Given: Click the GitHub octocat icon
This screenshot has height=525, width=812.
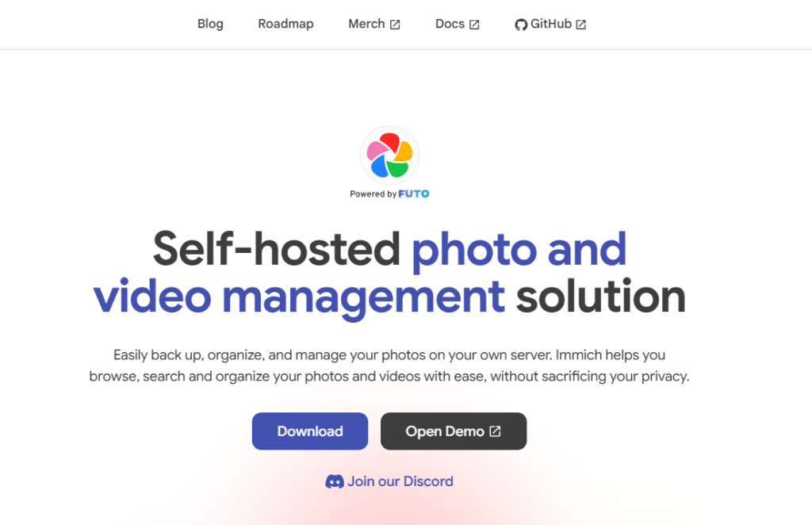Looking at the screenshot, I should [x=521, y=25].
